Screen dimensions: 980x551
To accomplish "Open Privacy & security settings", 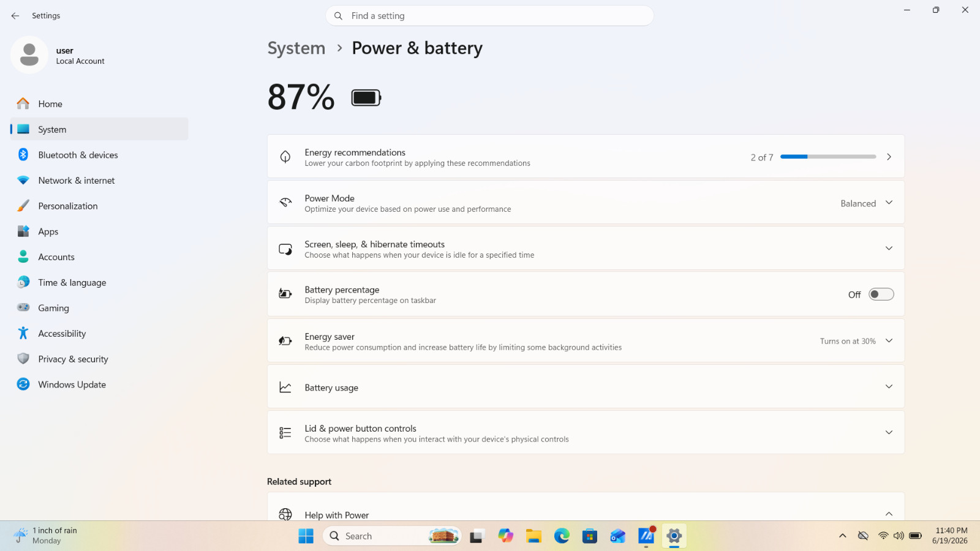I will coord(99,359).
